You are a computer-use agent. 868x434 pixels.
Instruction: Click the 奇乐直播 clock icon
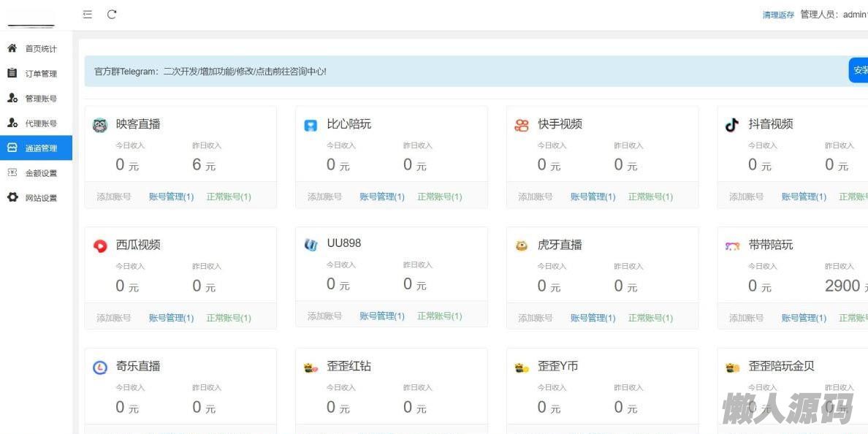100,368
